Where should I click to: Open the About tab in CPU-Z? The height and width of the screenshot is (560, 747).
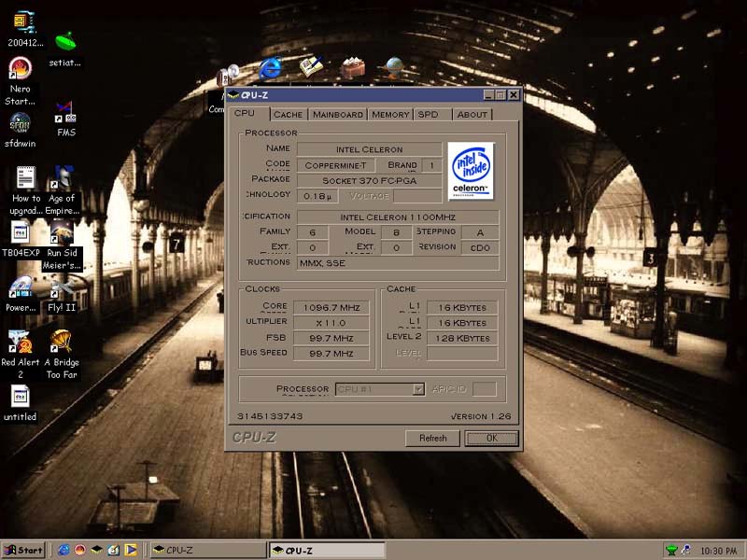click(472, 114)
